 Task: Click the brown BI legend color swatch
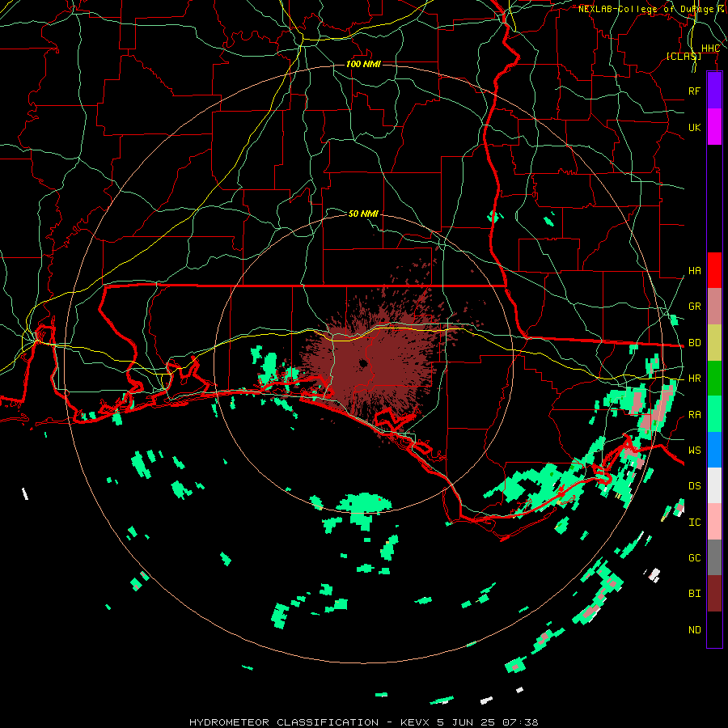coord(714,594)
